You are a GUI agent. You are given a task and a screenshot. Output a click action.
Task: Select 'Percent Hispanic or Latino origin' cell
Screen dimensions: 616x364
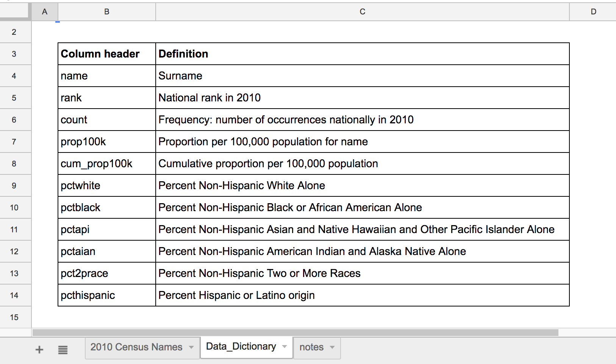click(363, 295)
